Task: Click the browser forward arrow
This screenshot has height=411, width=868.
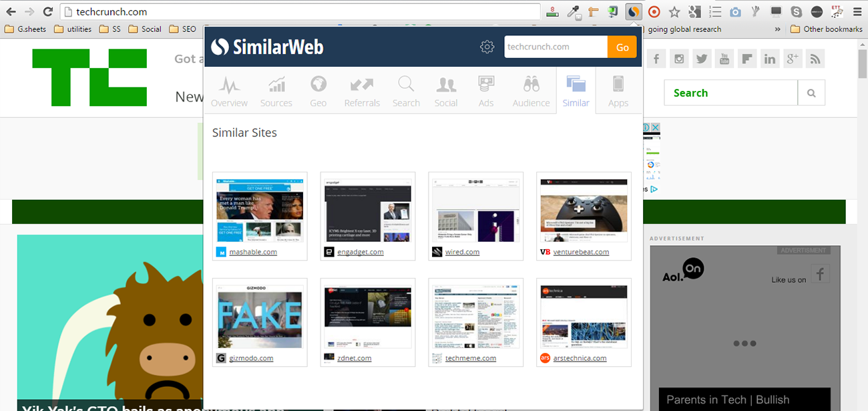Action: pyautogui.click(x=29, y=11)
